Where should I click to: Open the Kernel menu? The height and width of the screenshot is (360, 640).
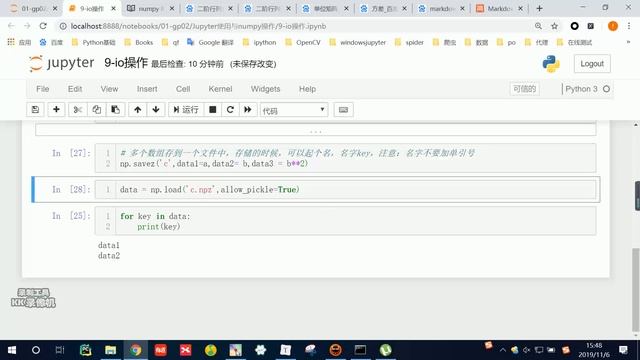pyautogui.click(x=220, y=89)
